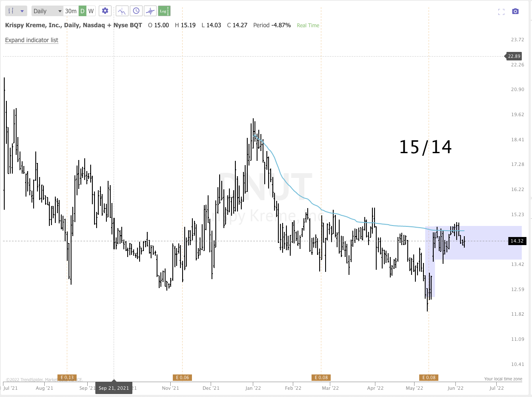Switch to Weekly with the W toggle

point(90,11)
